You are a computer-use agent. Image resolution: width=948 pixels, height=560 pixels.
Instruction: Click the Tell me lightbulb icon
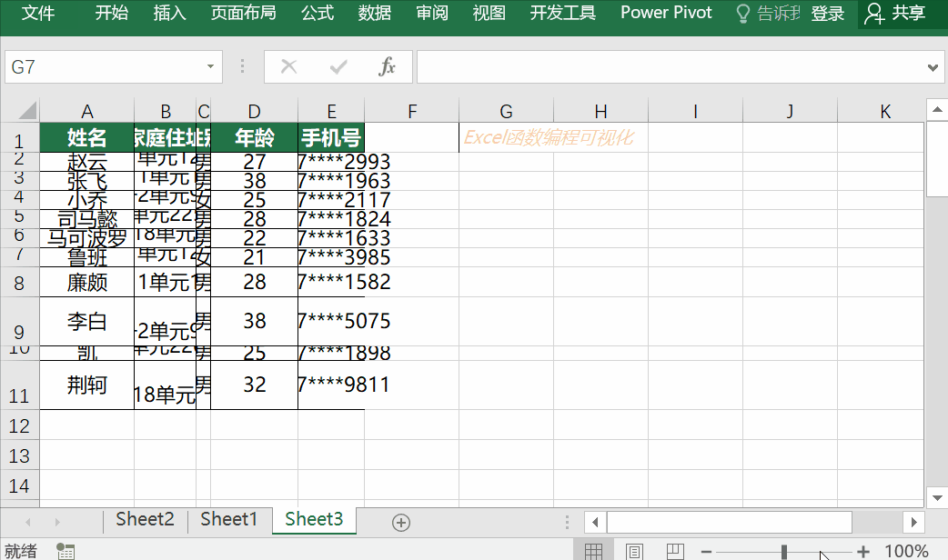[743, 14]
